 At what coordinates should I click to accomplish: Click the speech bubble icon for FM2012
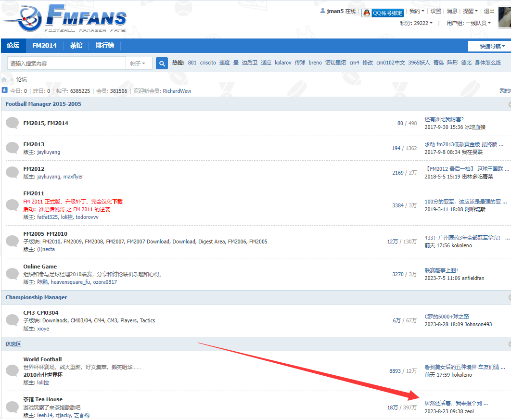click(13, 173)
